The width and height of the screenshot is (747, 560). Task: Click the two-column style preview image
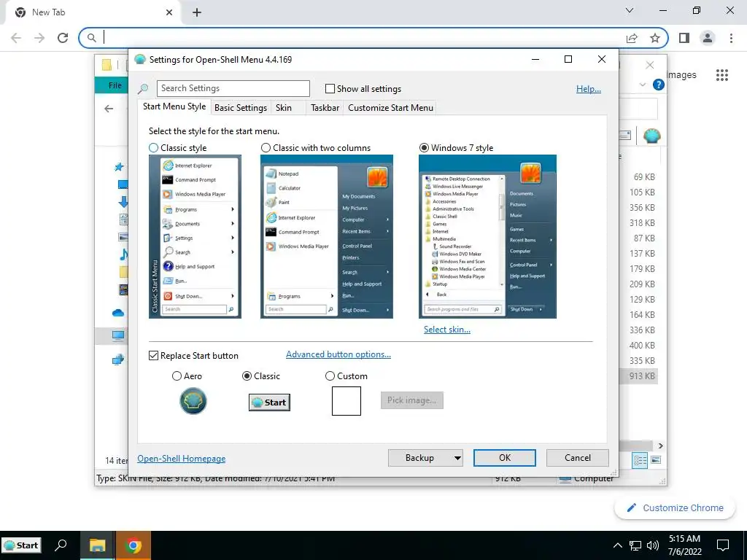(327, 236)
